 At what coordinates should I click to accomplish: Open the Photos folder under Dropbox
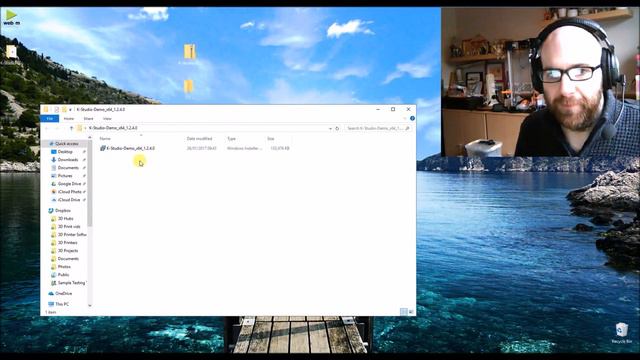64,267
